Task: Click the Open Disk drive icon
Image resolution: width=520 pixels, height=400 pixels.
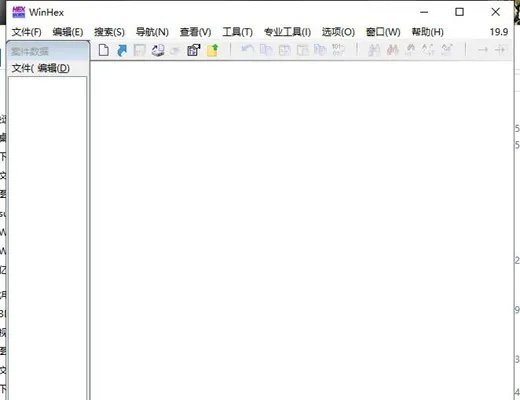Action: [158, 50]
